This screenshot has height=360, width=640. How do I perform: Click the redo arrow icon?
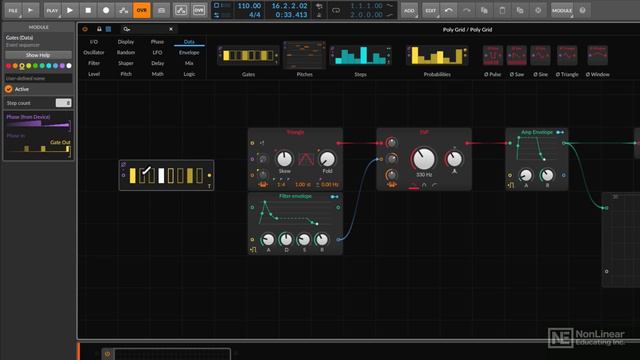point(467,11)
